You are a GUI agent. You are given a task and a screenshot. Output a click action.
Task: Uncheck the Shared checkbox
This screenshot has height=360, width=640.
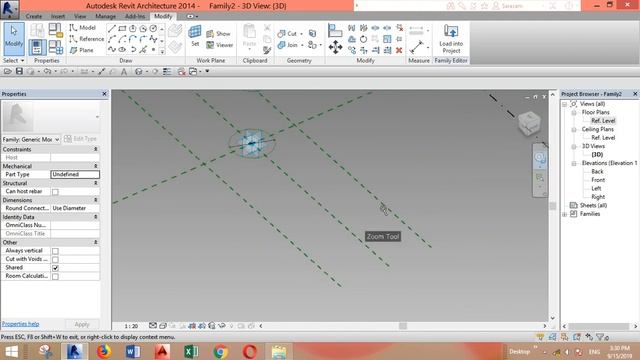(55, 268)
